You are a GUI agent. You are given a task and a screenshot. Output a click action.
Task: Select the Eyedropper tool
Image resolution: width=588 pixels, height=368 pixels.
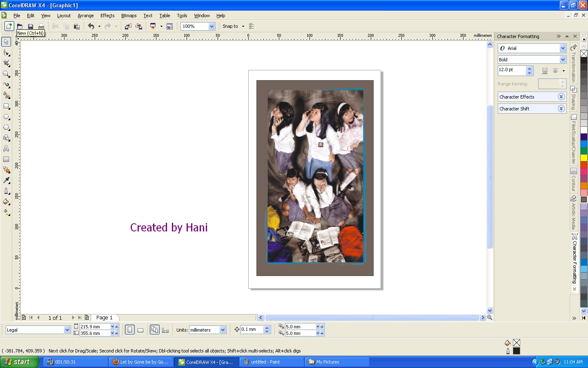6,180
